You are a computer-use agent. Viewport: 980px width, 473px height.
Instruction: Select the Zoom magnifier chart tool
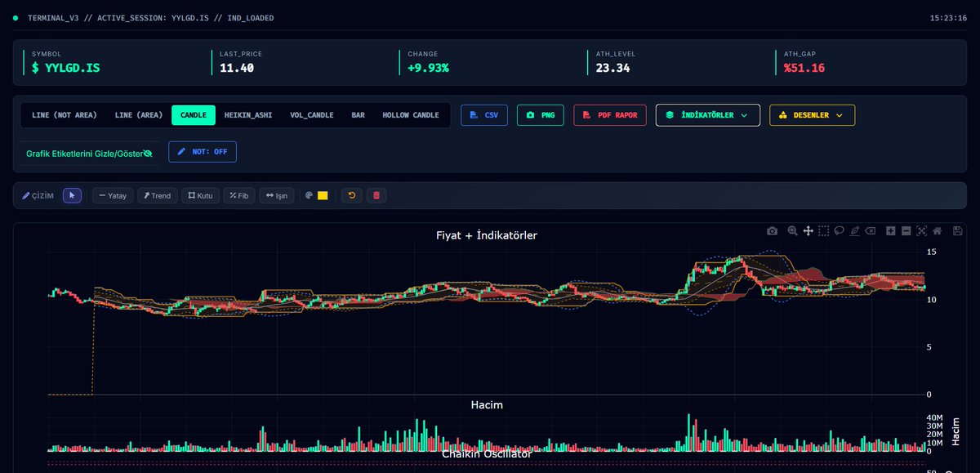tap(792, 231)
